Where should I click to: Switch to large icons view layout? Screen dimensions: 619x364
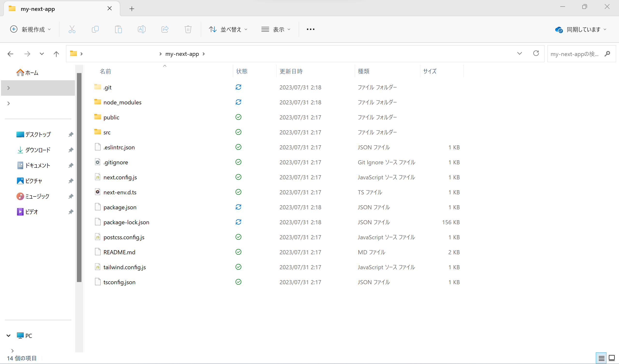point(612,358)
